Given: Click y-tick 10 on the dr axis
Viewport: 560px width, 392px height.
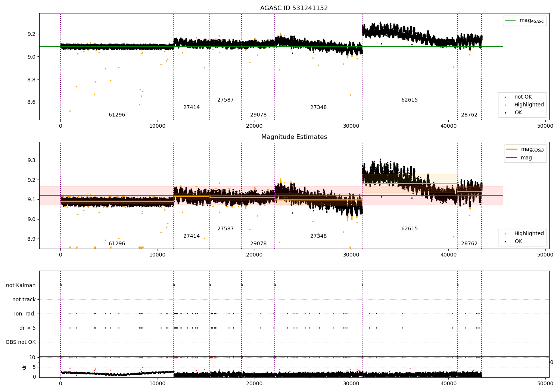Looking at the screenshot, I should coord(32,357).
